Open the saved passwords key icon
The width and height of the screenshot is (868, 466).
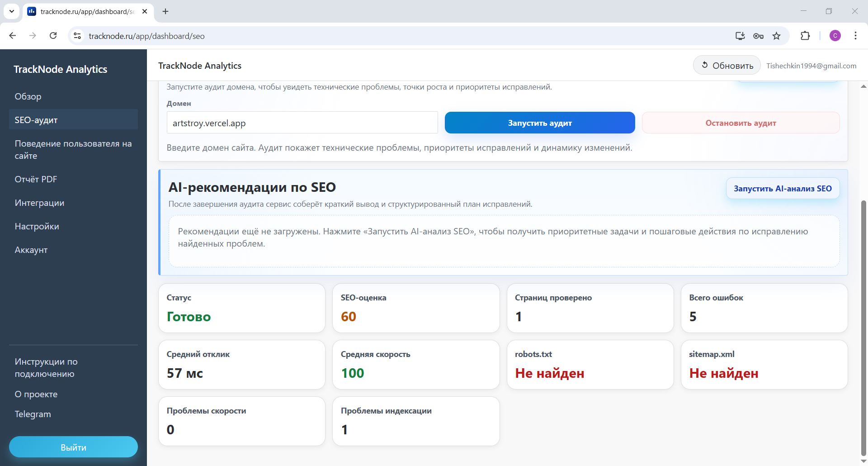pos(758,36)
